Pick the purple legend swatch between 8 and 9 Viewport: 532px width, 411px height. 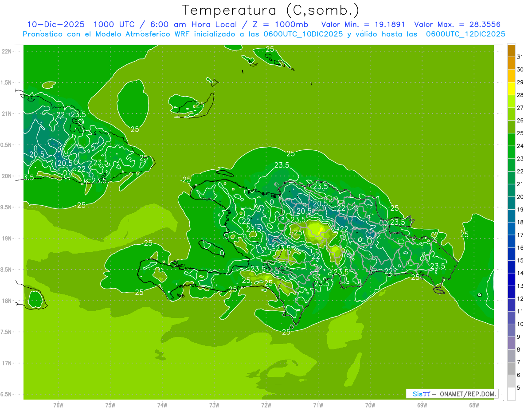pyautogui.click(x=511, y=343)
